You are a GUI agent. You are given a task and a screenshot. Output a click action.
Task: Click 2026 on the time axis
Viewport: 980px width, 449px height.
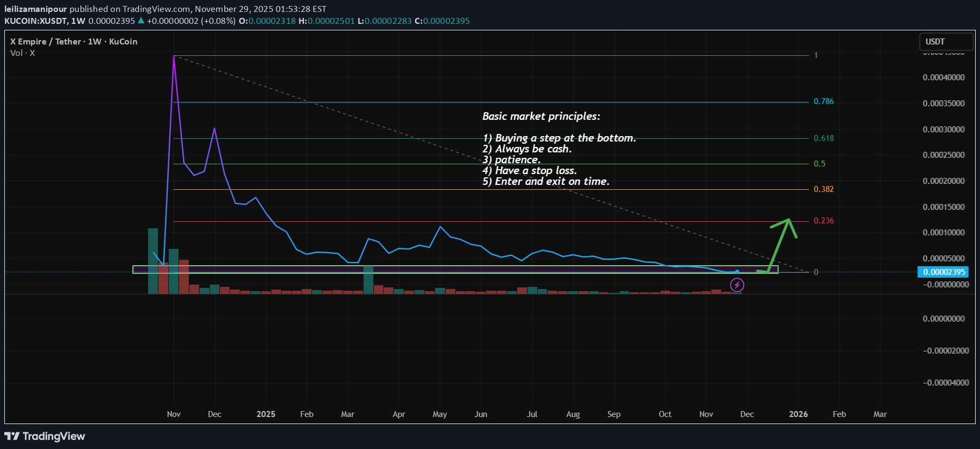[x=798, y=414]
